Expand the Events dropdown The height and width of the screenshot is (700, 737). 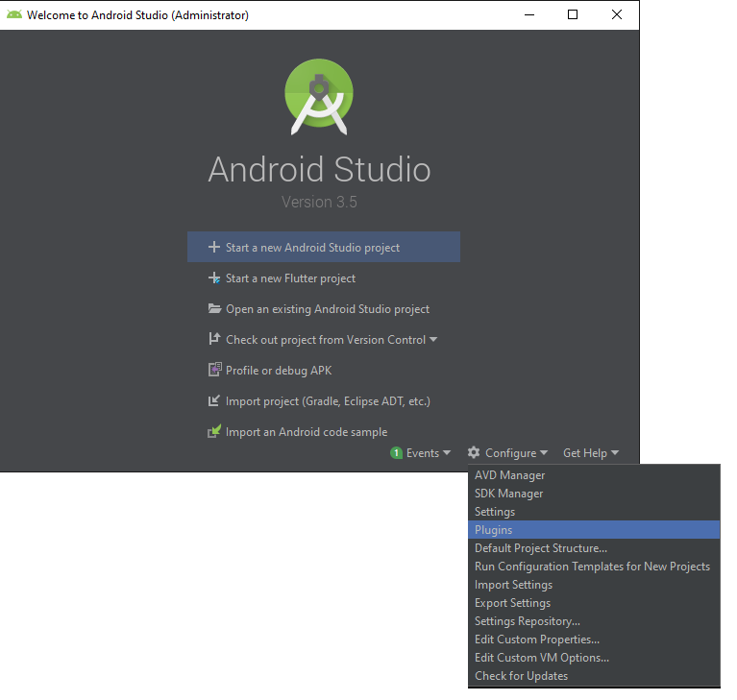(446, 453)
